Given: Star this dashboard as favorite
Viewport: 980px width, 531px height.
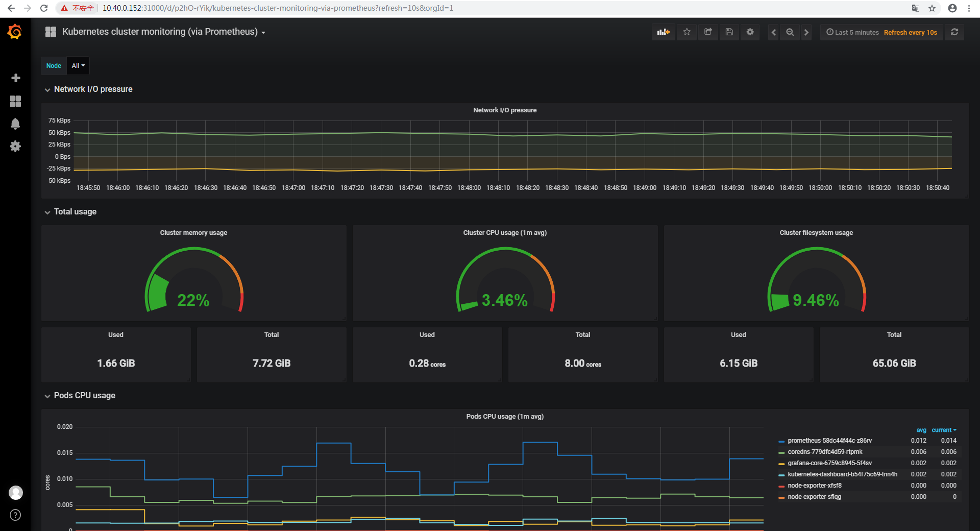Looking at the screenshot, I should [687, 32].
